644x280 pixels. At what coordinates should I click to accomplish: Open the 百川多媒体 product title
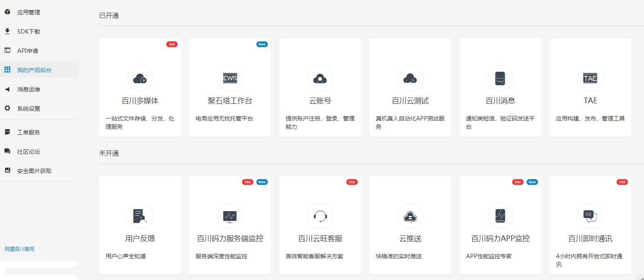pyautogui.click(x=140, y=101)
